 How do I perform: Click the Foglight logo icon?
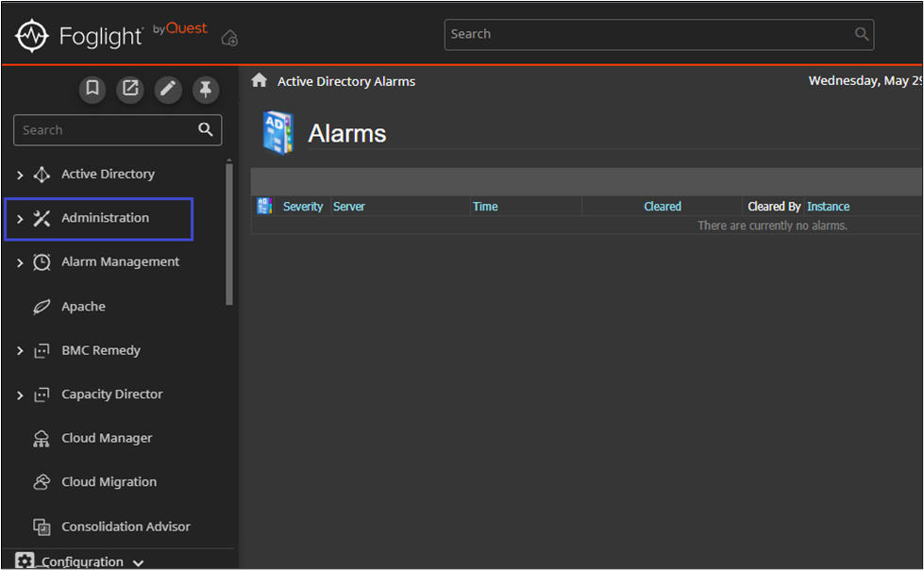(x=32, y=37)
